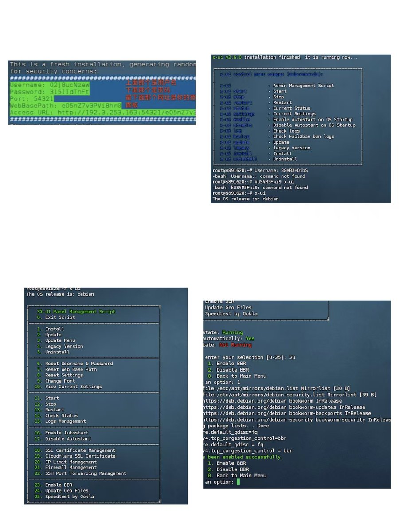The height and width of the screenshot is (532, 399).
Task: Click 'x-ui v2.6.0 installation finished' line
Action: point(285,57)
